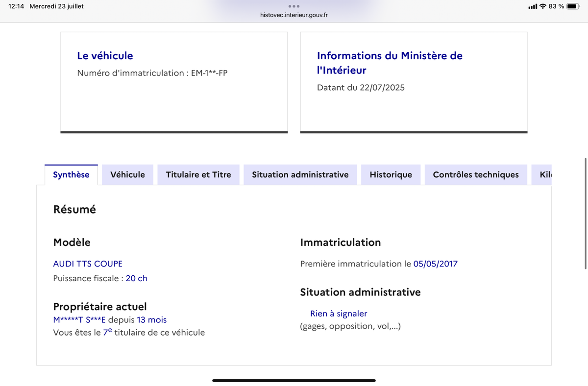This screenshot has width=588, height=386.
Task: Select the Situation administrative tab
Action: (300, 175)
